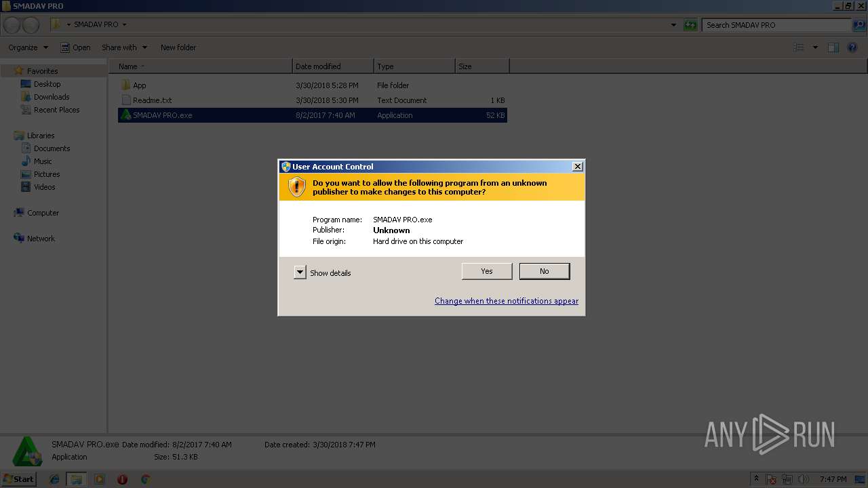This screenshot has height=488, width=868.
Task: Click the Start button
Action: pyautogui.click(x=18, y=479)
